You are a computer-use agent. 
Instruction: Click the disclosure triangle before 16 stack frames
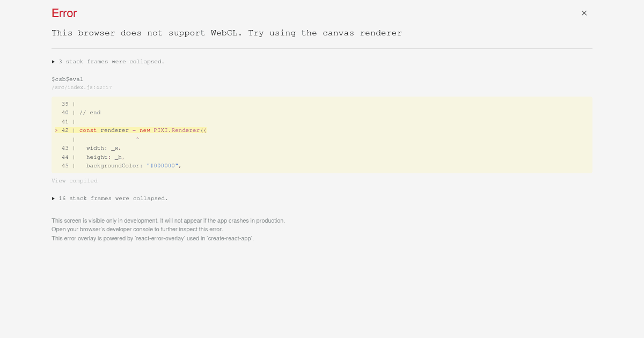[54, 199]
